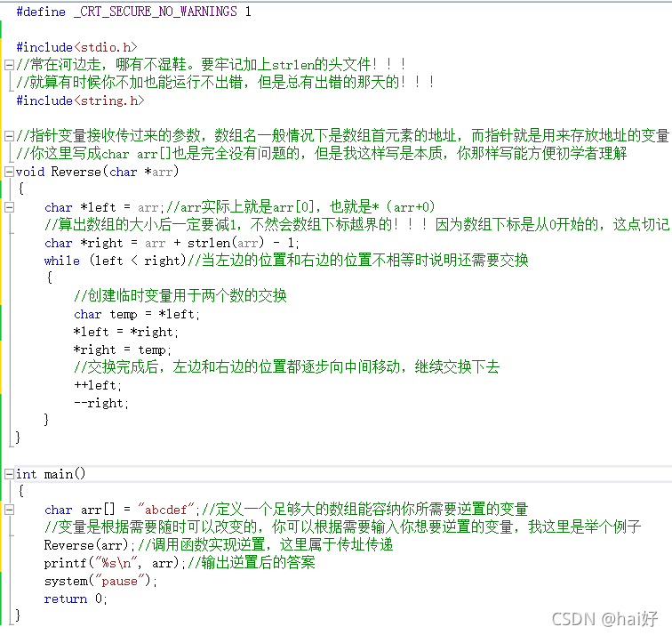
Task: Click the int main() declaration
Action: (51, 474)
